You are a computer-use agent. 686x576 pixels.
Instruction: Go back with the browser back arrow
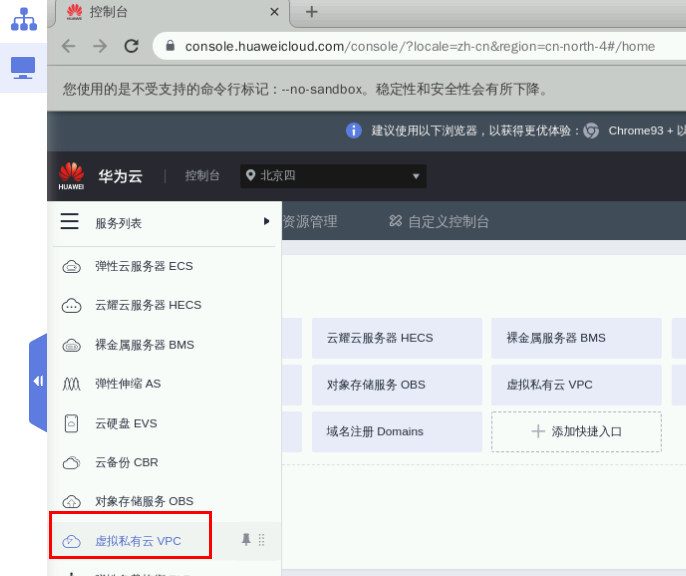pos(68,46)
